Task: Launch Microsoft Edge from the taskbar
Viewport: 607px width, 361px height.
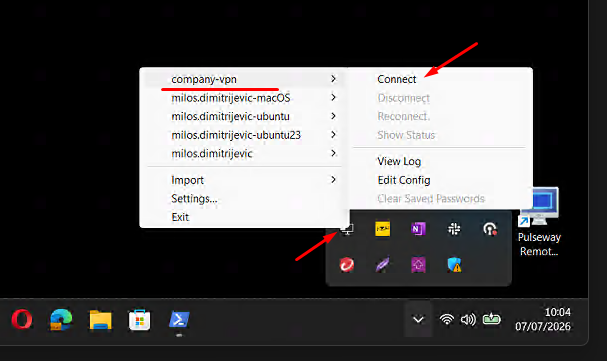Action: 61,320
